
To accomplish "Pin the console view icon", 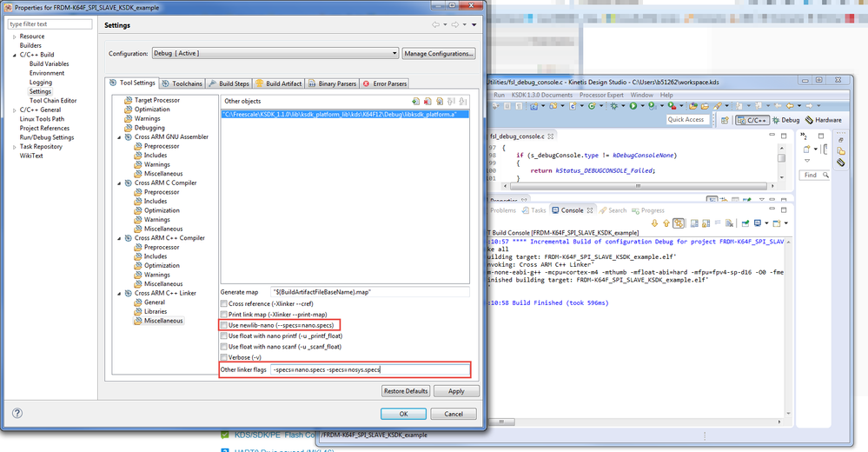I will click(745, 223).
